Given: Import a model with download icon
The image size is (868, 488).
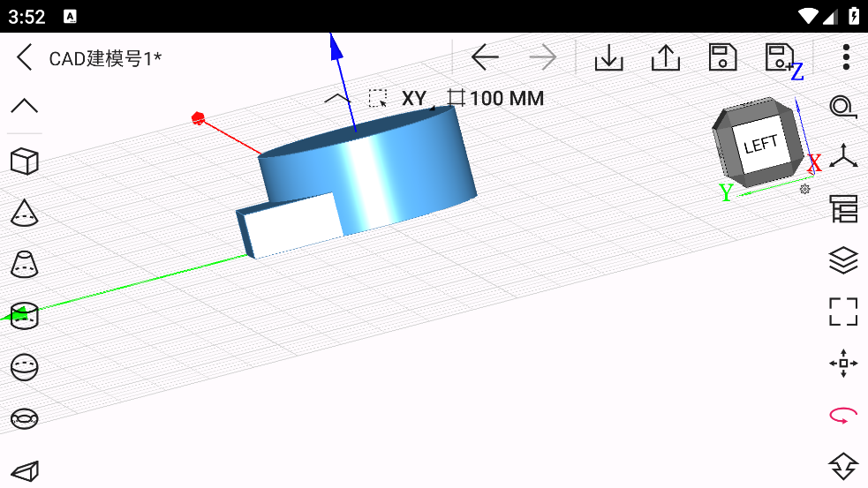Looking at the screenshot, I should [x=609, y=57].
